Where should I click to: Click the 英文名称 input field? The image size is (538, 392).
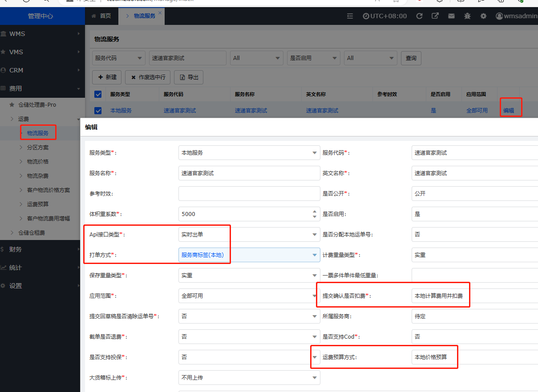pyautogui.click(x=475, y=173)
